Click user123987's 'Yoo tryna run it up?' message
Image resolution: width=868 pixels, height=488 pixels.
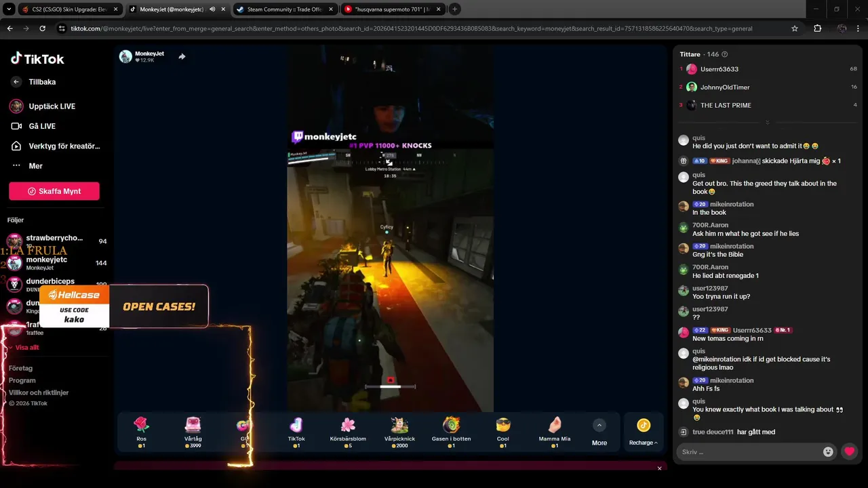pos(722,297)
